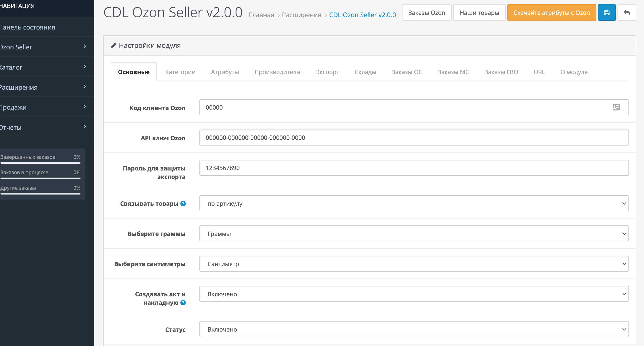The height and width of the screenshot is (346, 644).
Task: Click the Заказов в процессе progress bar
Action: click(40, 178)
